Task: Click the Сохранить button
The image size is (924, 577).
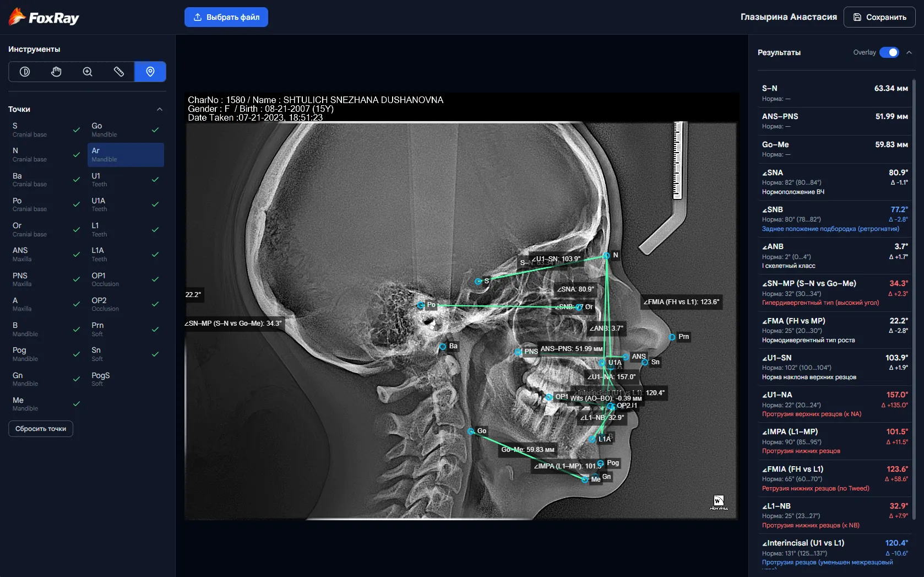Action: [x=879, y=17]
